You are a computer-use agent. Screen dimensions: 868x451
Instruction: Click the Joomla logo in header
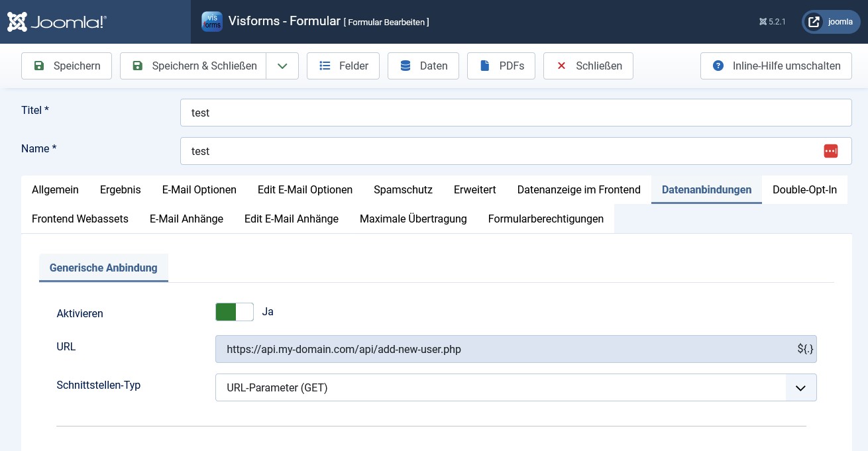(x=57, y=22)
